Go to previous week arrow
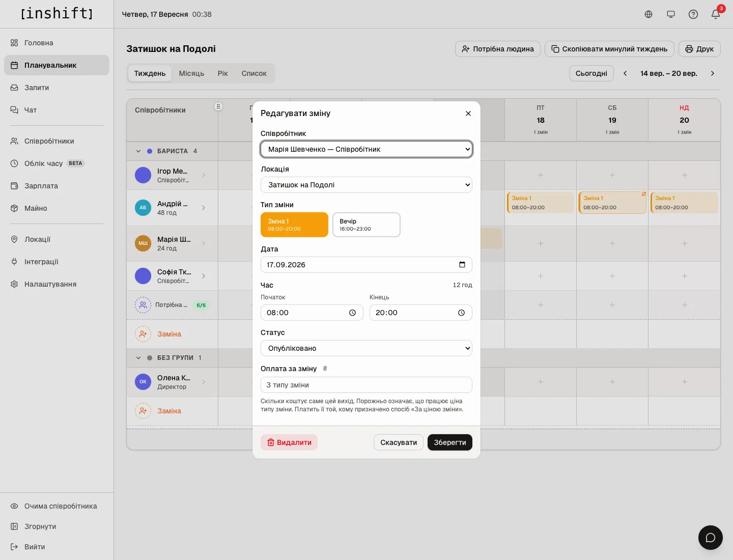 coord(625,73)
